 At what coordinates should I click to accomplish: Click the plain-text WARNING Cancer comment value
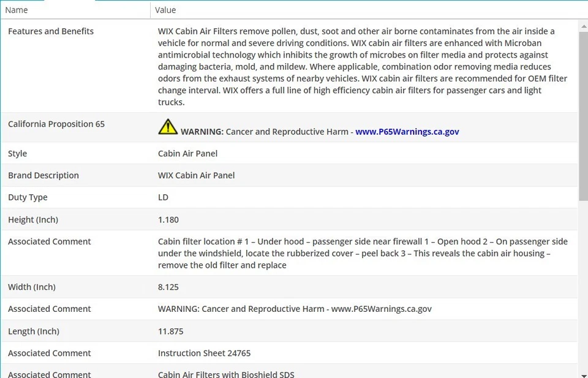295,309
